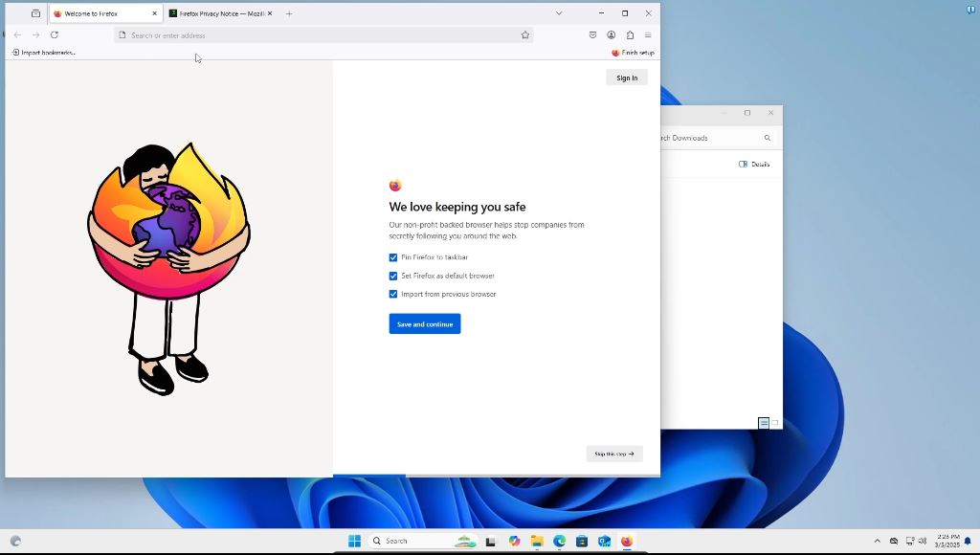
Task: Open the Firefox application menu
Action: 648,35
